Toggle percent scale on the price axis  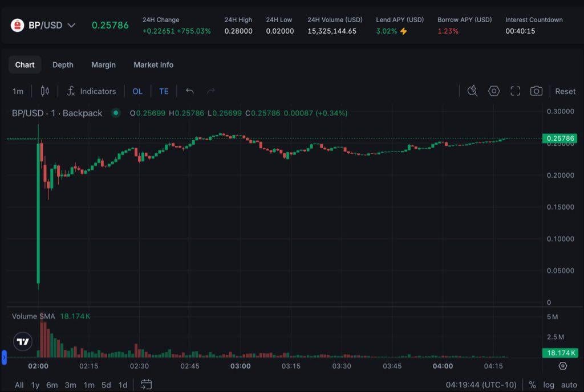click(533, 385)
